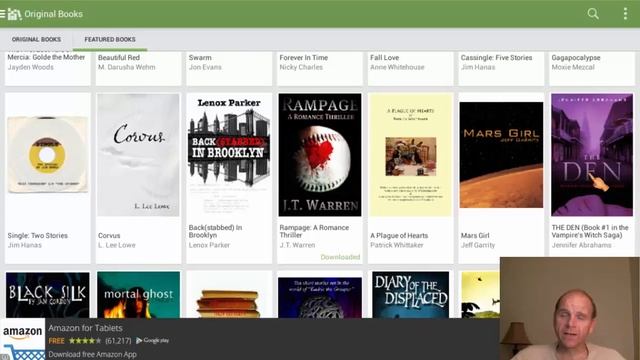Open Diary of the Displaced cover
Image resolution: width=640 pixels, height=360 pixels.
(411, 295)
